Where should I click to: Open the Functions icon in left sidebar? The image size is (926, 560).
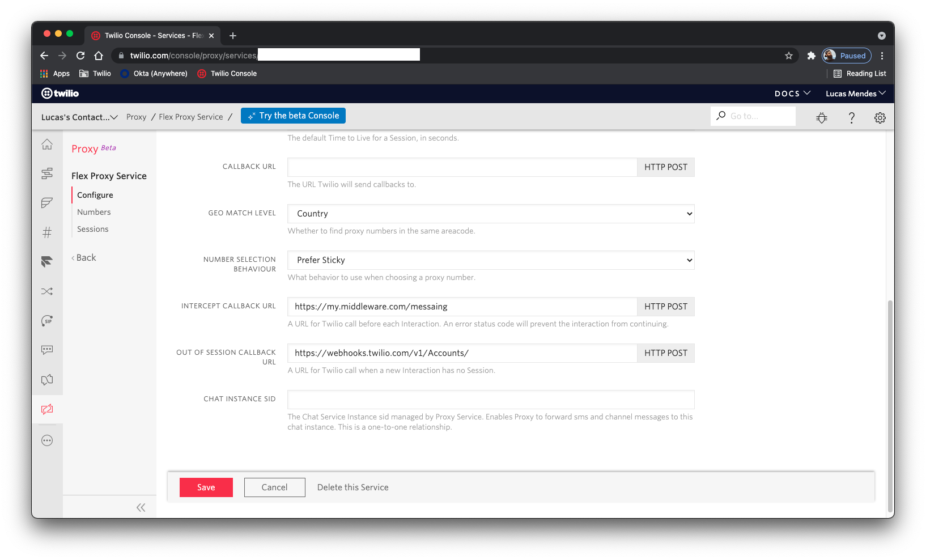[47, 203]
